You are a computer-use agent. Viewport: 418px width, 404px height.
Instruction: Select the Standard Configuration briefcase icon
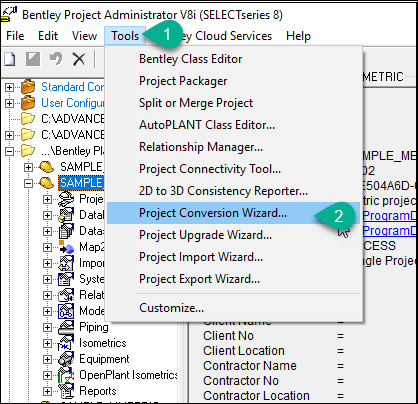pos(28,87)
